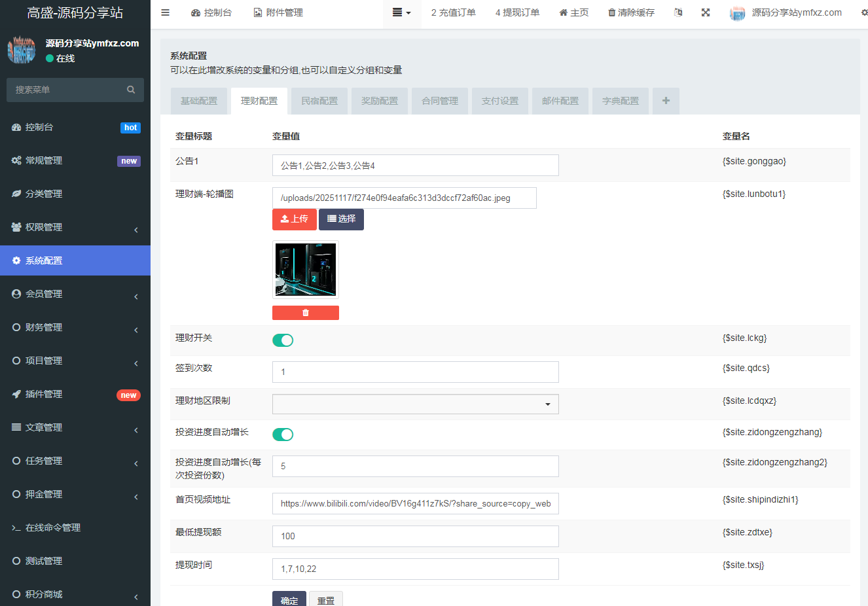Switch to the 支付设置 tab
Screen dimensions: 868x606
pos(500,101)
